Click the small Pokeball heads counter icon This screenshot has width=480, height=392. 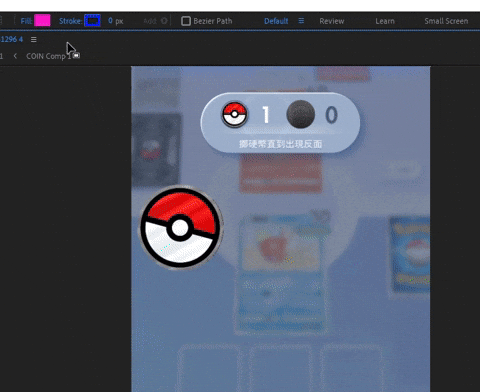click(x=235, y=114)
